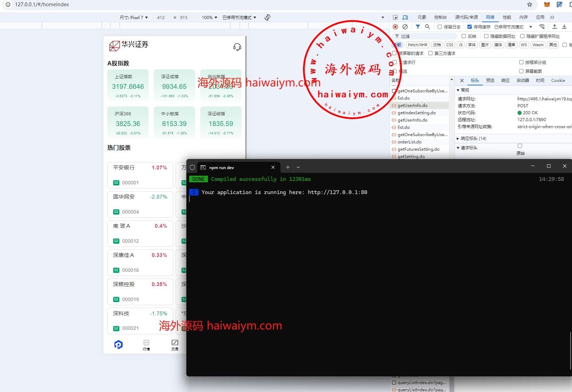Enable the 保留日志 checkbox
Viewport: 572px width, 392px height.
click(x=440, y=27)
